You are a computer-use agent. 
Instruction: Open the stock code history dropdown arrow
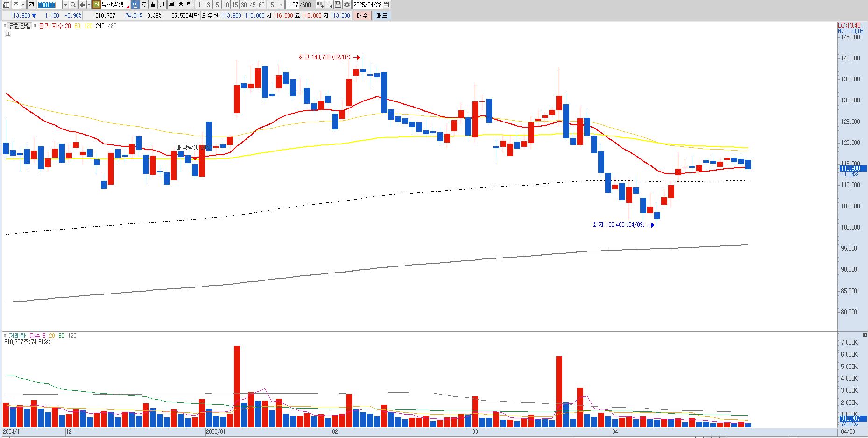[65, 5]
